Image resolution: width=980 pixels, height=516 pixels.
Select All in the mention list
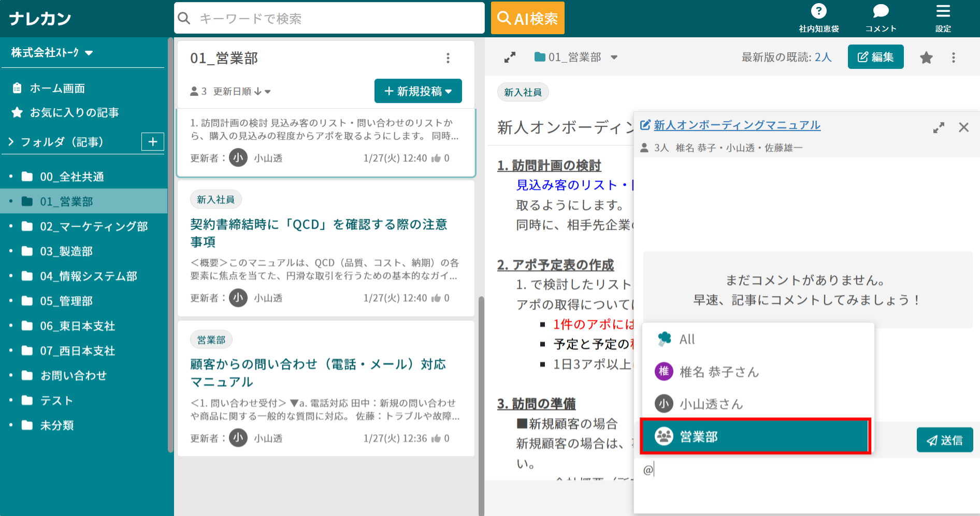[x=687, y=339]
